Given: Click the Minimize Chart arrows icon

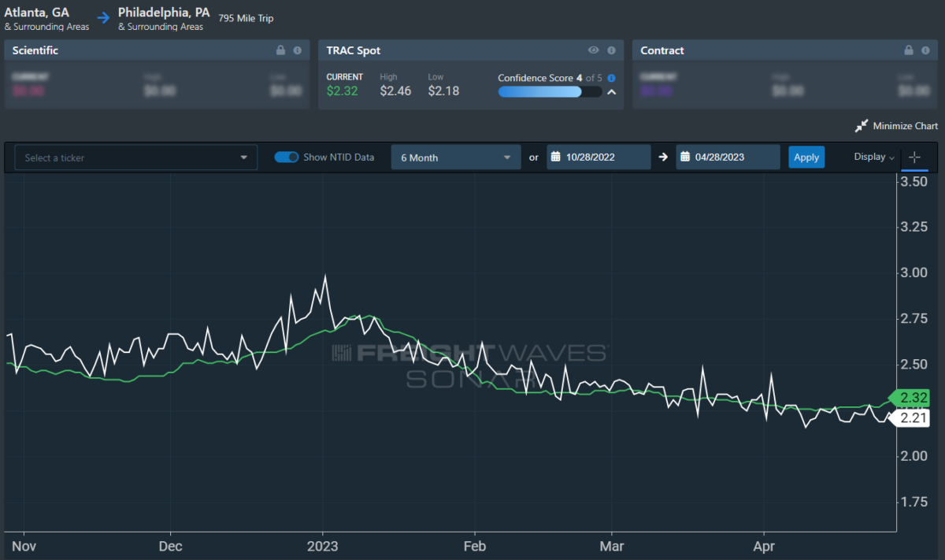Looking at the screenshot, I should (x=862, y=126).
